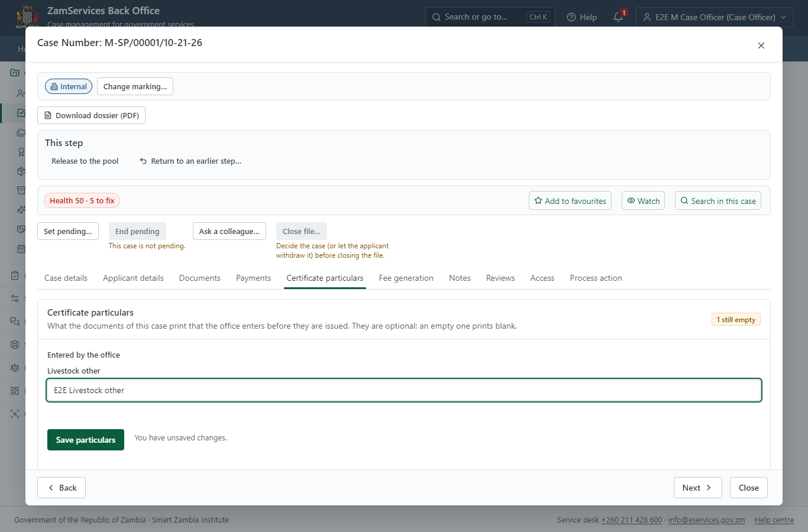Close the case dialog with the X icon

point(761,46)
